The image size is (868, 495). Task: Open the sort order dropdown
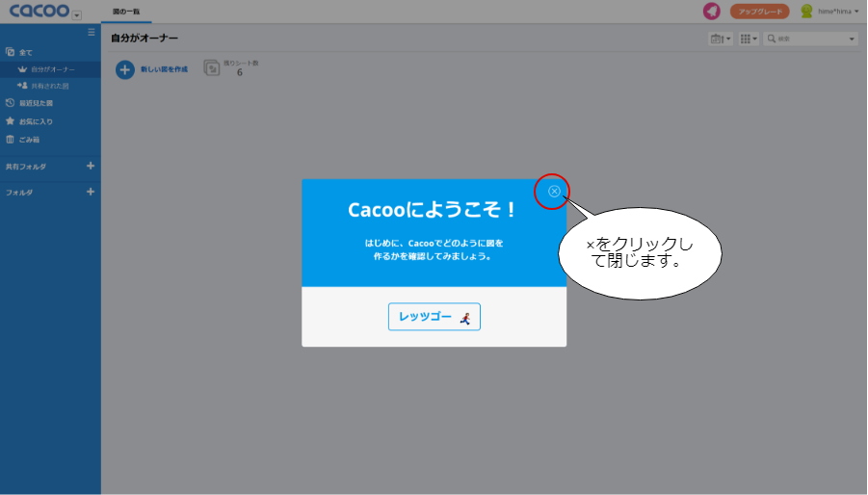pyautogui.click(x=721, y=39)
